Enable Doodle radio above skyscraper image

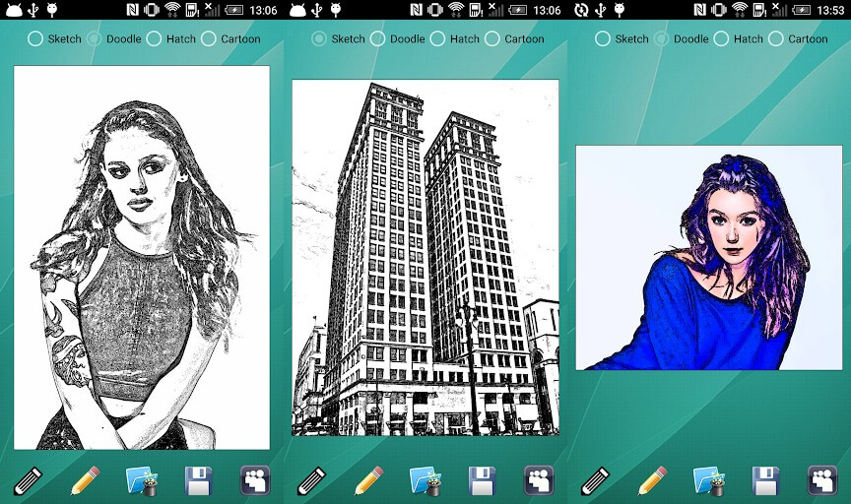click(x=378, y=39)
